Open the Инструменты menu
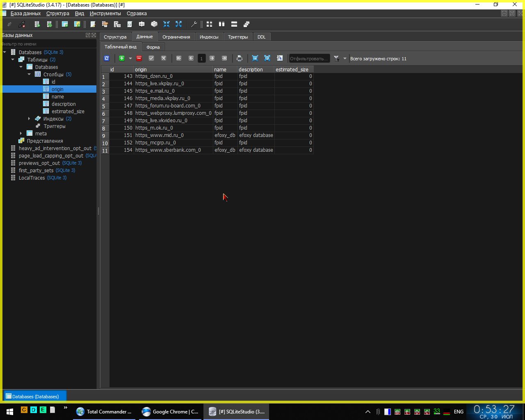Viewport: 525px width, 420px height. (x=105, y=14)
